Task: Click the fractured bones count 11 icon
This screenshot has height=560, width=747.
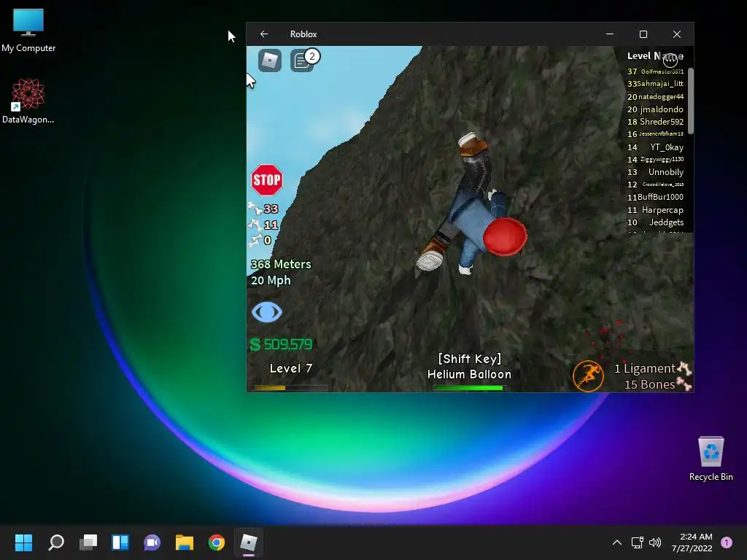Action: tap(256, 225)
